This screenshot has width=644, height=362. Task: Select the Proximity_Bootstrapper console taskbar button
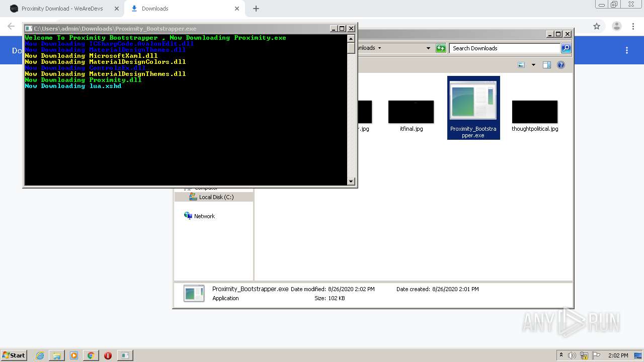(x=125, y=355)
